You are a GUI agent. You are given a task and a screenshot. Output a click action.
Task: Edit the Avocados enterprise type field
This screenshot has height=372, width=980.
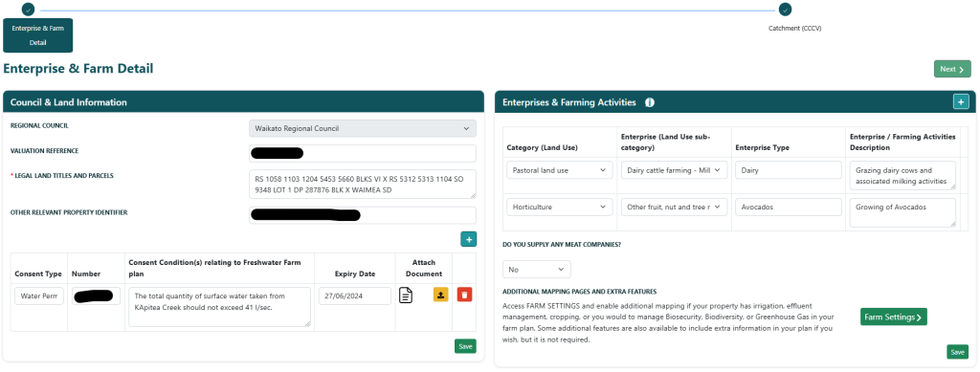click(x=789, y=208)
